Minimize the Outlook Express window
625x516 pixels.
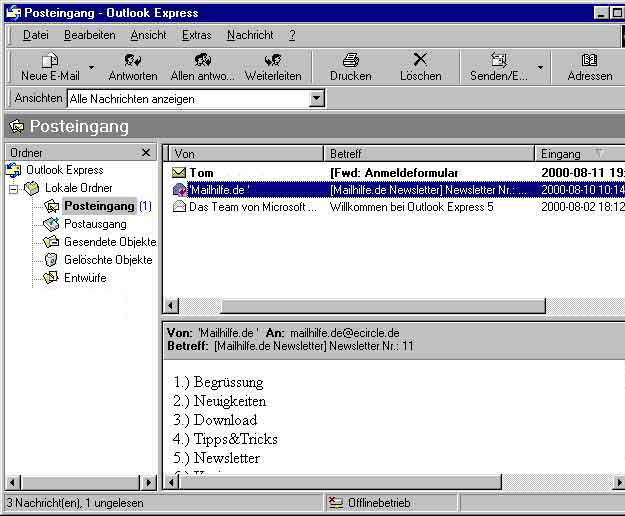tap(601, 13)
